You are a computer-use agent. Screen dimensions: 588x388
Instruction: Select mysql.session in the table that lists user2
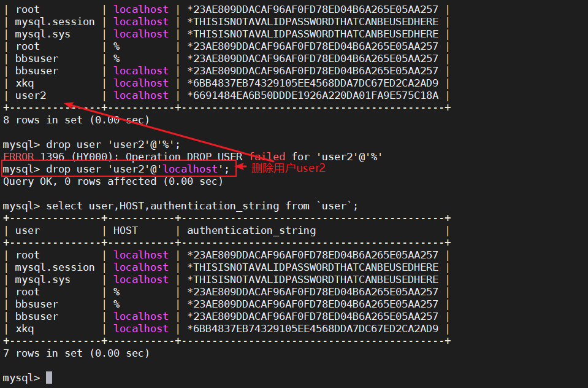[55, 21]
